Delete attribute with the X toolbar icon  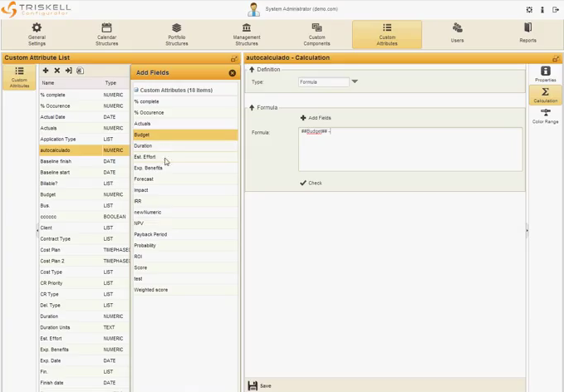(56, 71)
